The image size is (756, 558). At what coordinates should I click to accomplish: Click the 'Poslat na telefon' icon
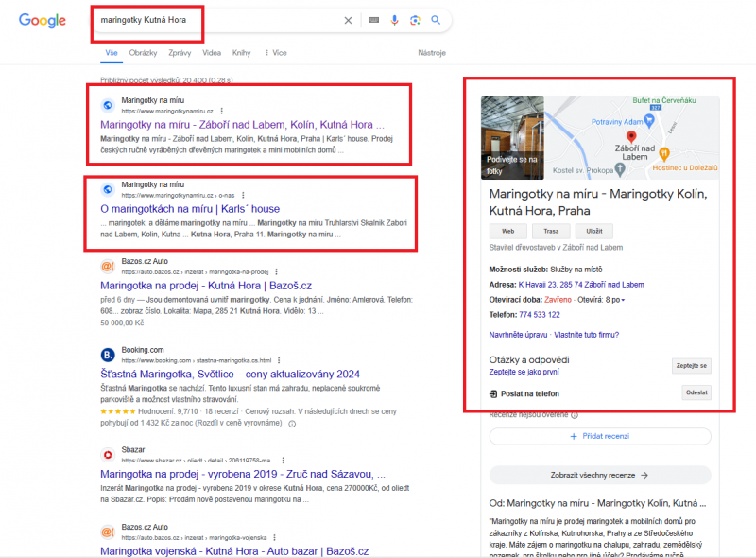pos(493,393)
